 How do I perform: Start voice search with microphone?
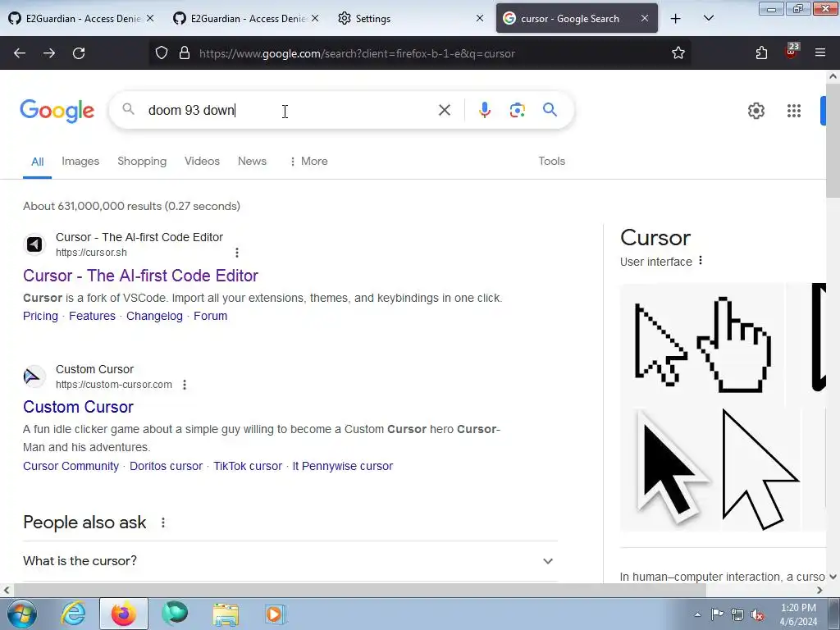pos(484,111)
